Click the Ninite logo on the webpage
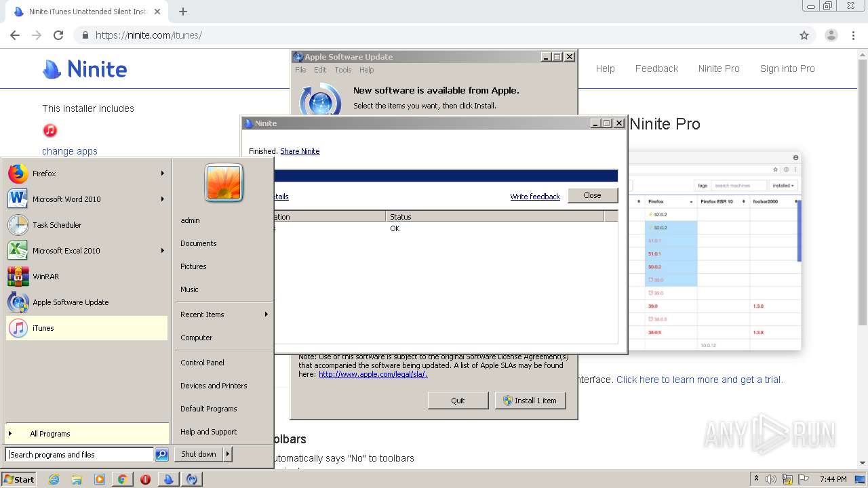This screenshot has width=868, height=488. click(x=85, y=69)
